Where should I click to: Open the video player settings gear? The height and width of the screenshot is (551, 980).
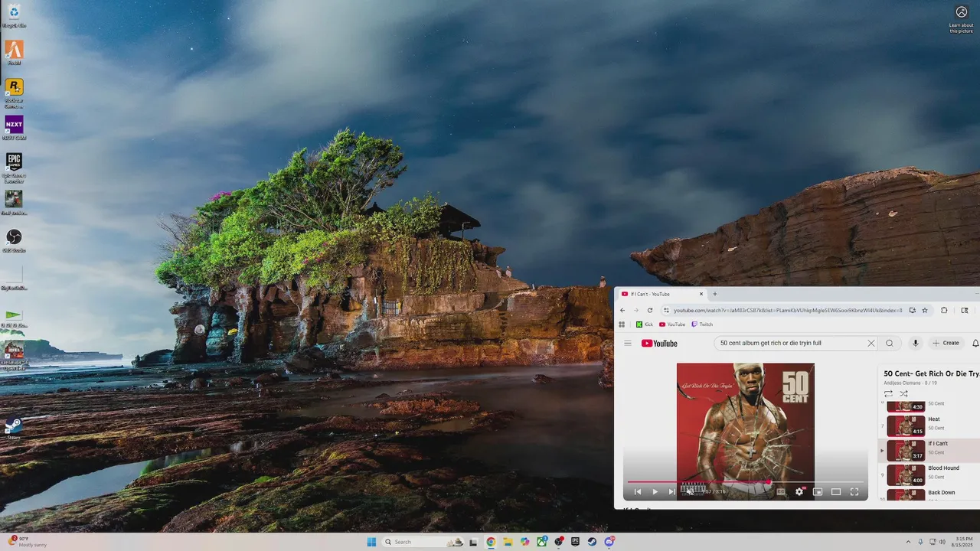799,491
